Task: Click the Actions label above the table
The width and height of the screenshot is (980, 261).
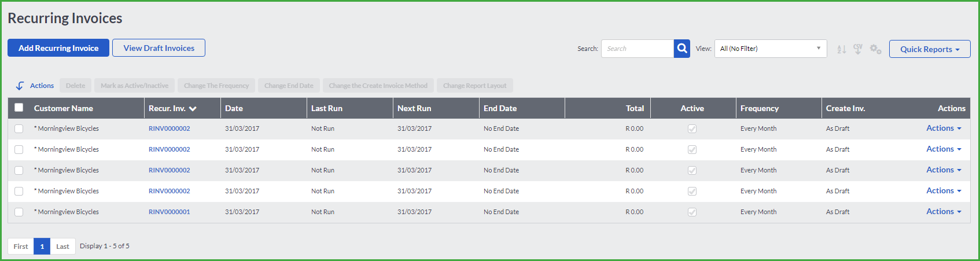Action: click(42, 86)
